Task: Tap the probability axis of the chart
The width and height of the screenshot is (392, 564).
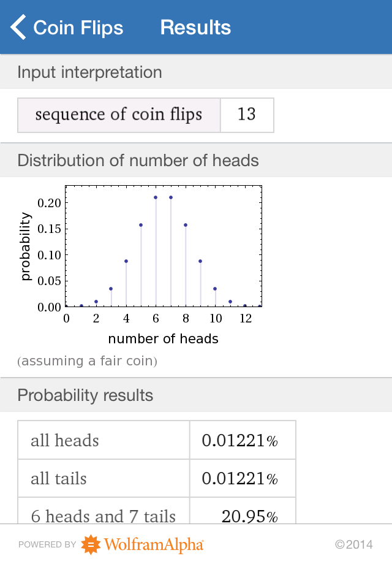Action: point(26,245)
